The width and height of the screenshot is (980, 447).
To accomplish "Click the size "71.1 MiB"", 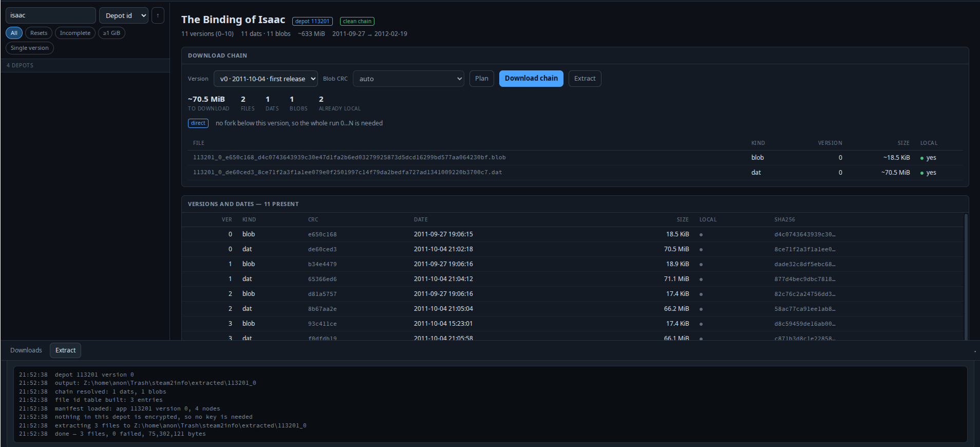I will click(676, 279).
